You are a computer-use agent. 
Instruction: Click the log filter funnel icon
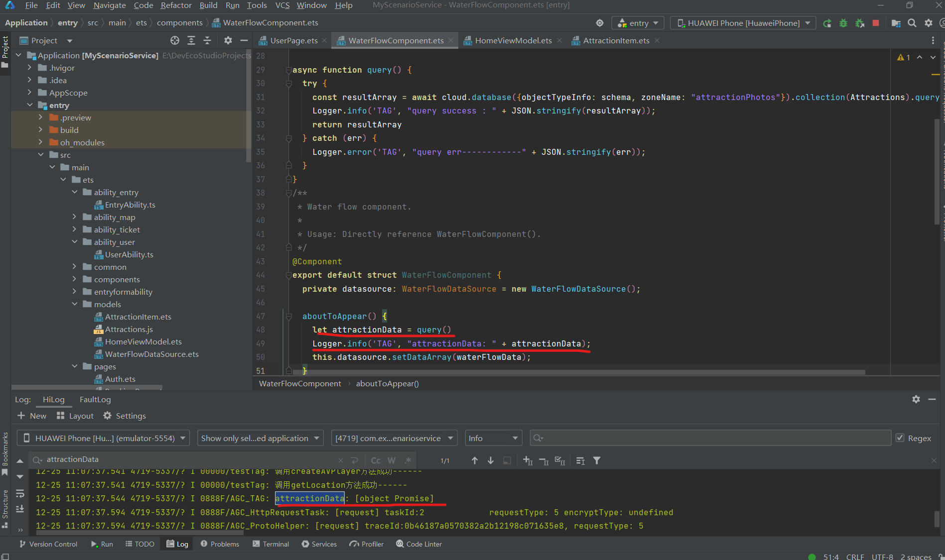(x=597, y=460)
